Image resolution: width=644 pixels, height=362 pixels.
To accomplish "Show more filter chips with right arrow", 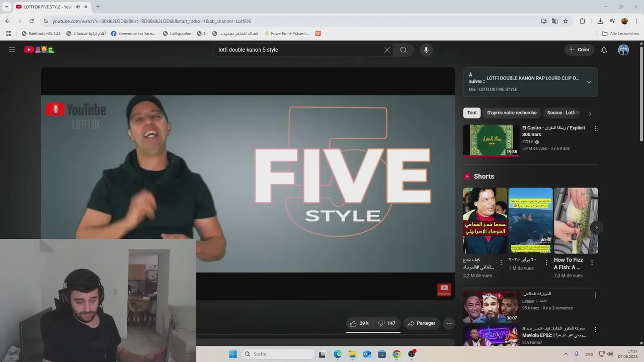I will [590, 113].
